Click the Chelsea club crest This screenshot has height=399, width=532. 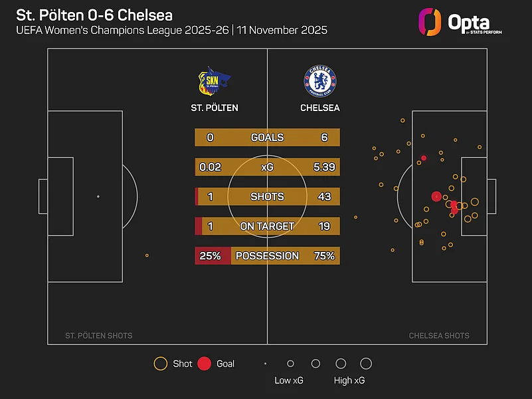click(x=319, y=81)
